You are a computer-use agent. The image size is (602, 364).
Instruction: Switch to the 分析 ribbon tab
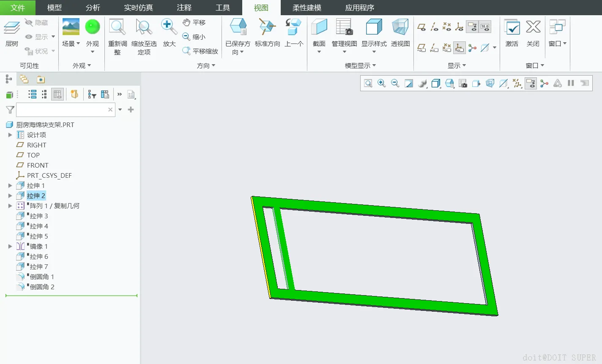click(x=93, y=8)
